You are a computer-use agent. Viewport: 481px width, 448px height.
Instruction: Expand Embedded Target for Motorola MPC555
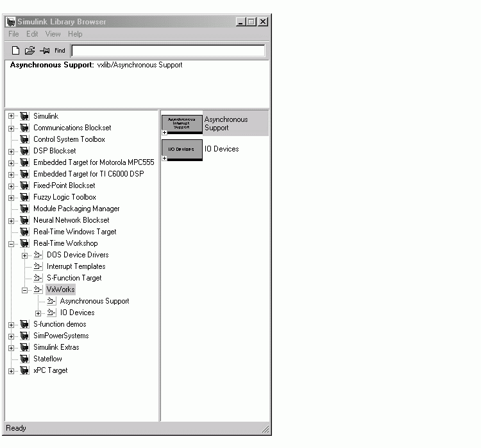tap(11, 163)
